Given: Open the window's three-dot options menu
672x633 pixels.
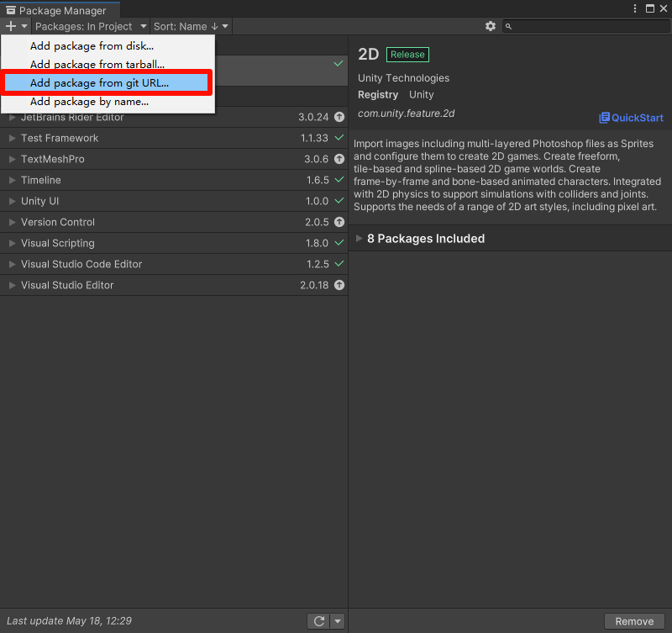Looking at the screenshot, I should coord(635,9).
